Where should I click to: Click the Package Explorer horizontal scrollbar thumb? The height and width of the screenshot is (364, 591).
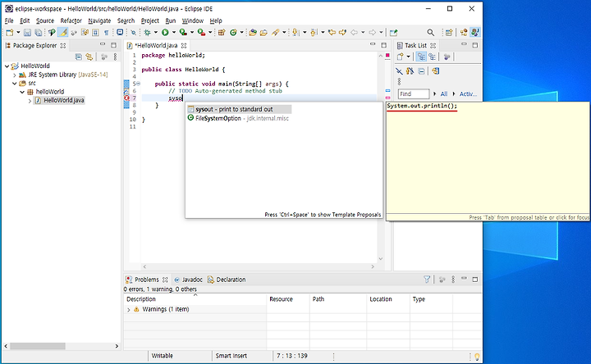coord(37,346)
